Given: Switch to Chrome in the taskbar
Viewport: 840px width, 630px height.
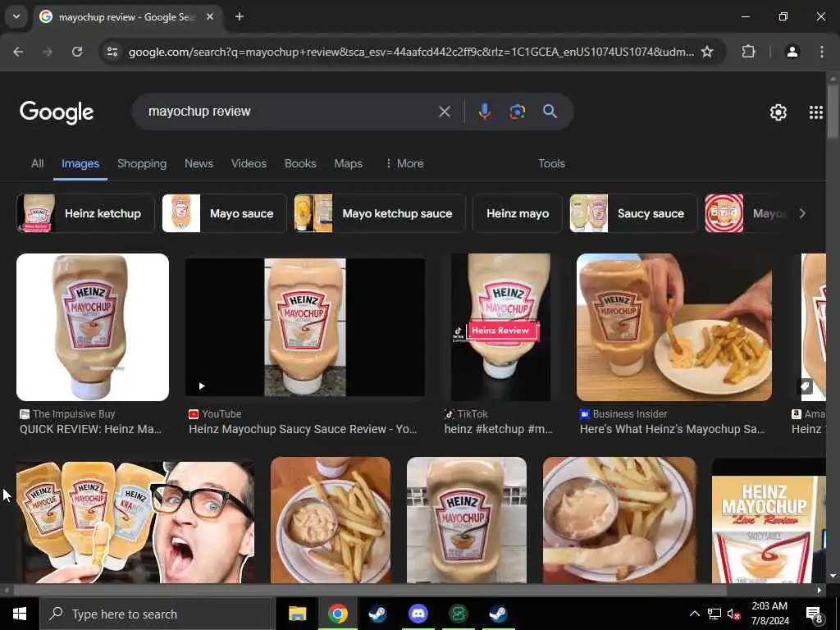Looking at the screenshot, I should 337,614.
